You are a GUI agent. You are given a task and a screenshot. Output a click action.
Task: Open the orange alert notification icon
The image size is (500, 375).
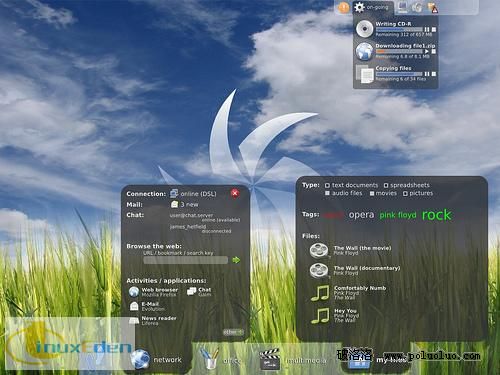[343, 7]
